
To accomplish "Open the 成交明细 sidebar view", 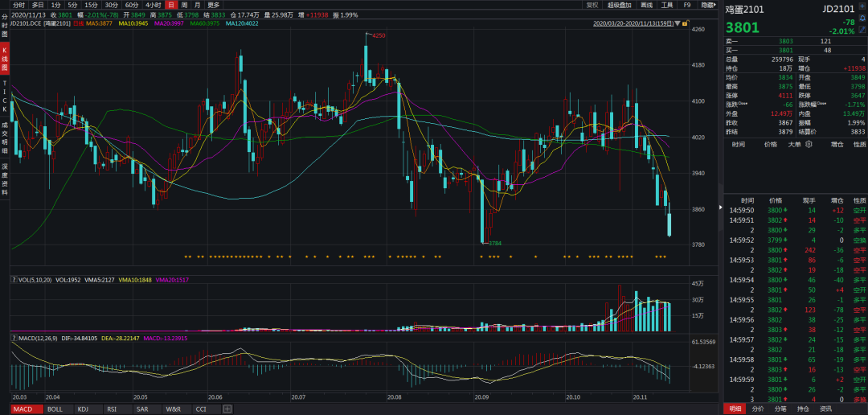I will 5,138.
